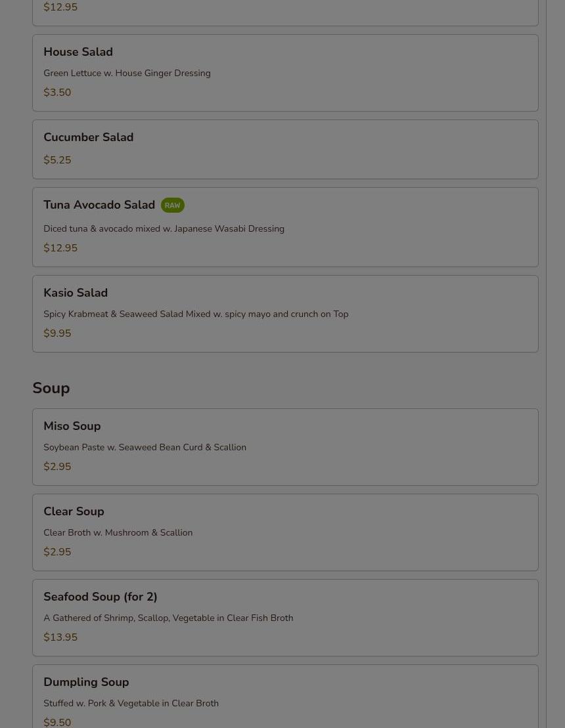
Task: Click the RAW badge on Tuna Avocado Salad
Action: tap(172, 205)
